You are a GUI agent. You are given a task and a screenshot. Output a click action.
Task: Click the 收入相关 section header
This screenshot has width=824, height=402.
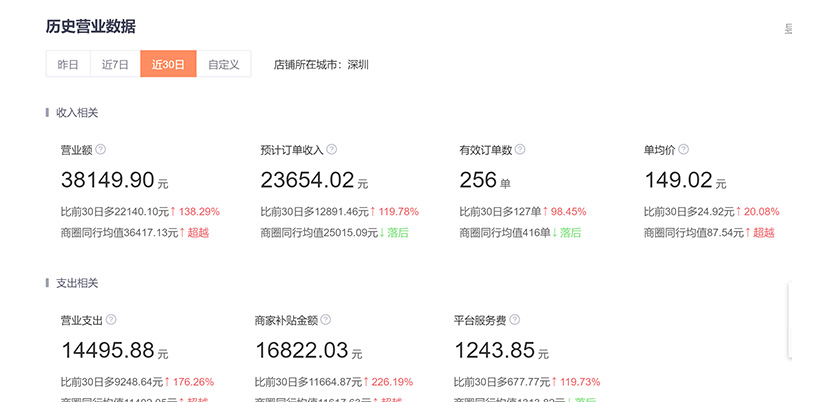tap(77, 113)
